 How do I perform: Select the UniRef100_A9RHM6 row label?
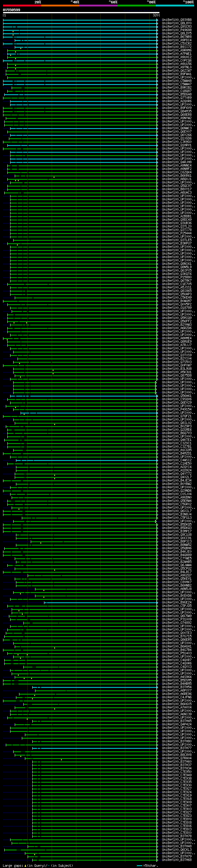click(177, 50)
